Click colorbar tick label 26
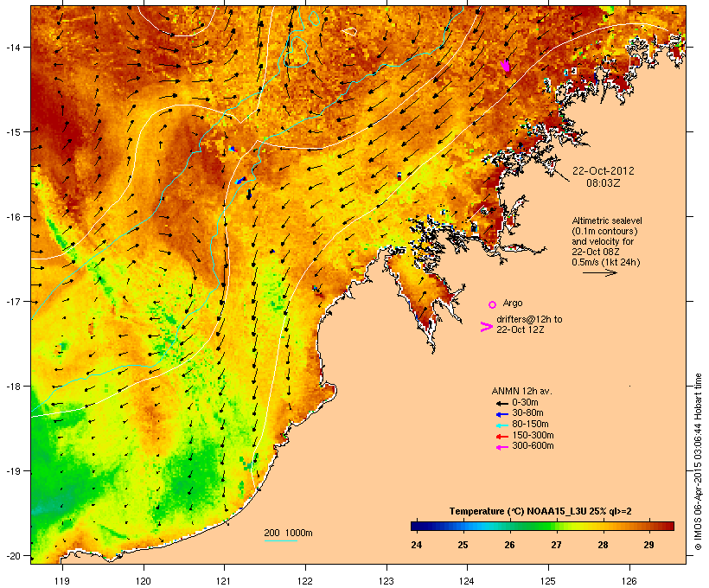This screenshot has height=588, width=709. coord(509,545)
